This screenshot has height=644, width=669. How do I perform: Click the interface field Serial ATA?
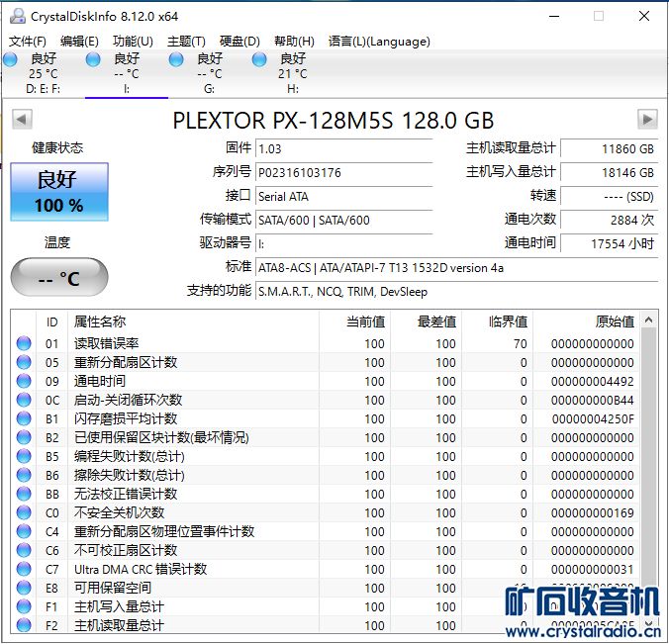point(343,197)
